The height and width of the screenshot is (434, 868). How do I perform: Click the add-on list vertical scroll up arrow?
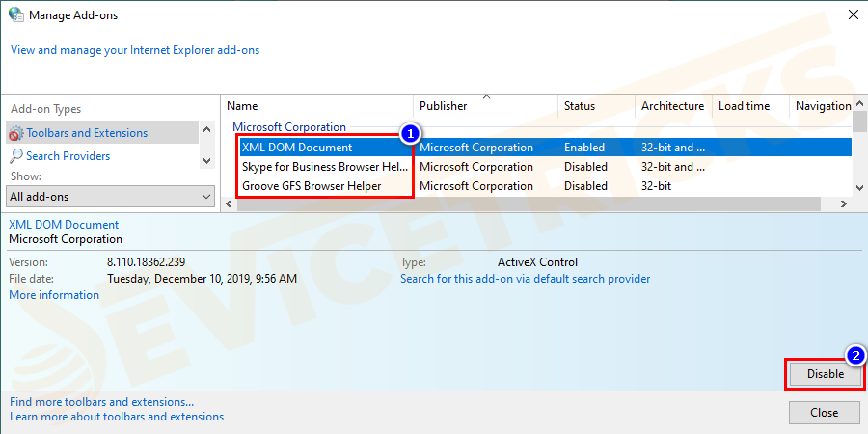[859, 103]
